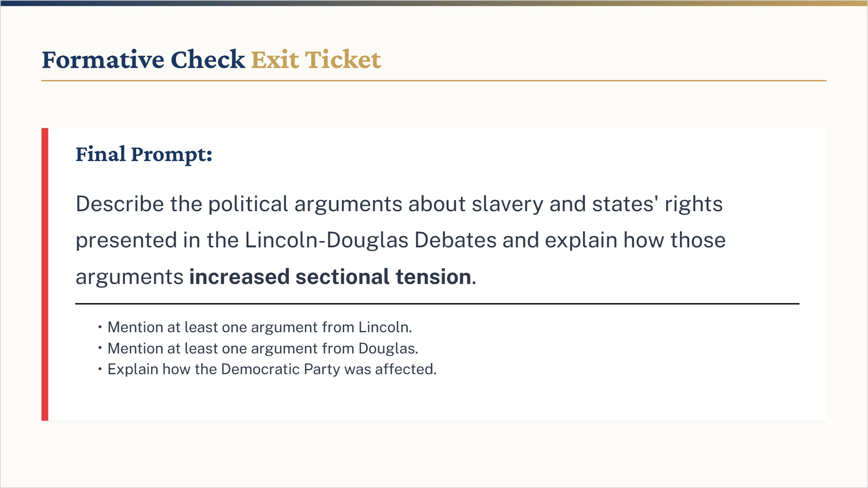868x488 pixels.
Task: Click the Democratic Party bullet line
Action: pos(271,369)
